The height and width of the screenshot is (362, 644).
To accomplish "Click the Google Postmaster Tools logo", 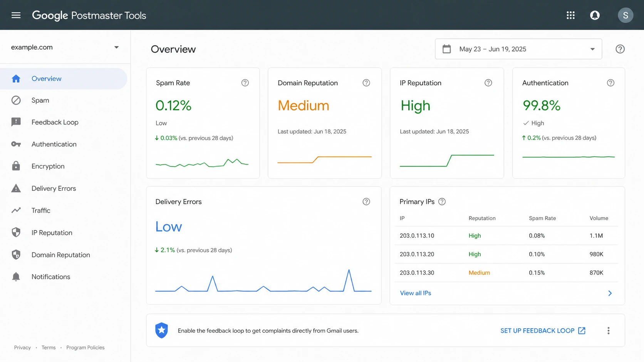I will (89, 15).
